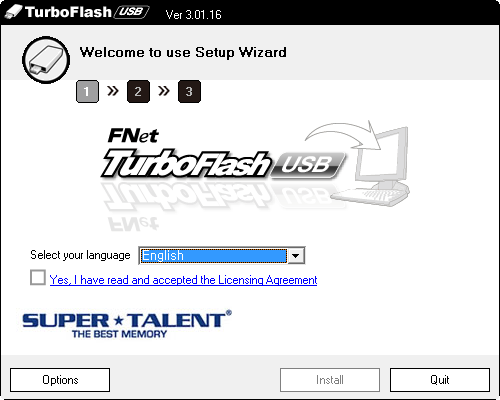Click the English language combo box field

tap(222, 256)
